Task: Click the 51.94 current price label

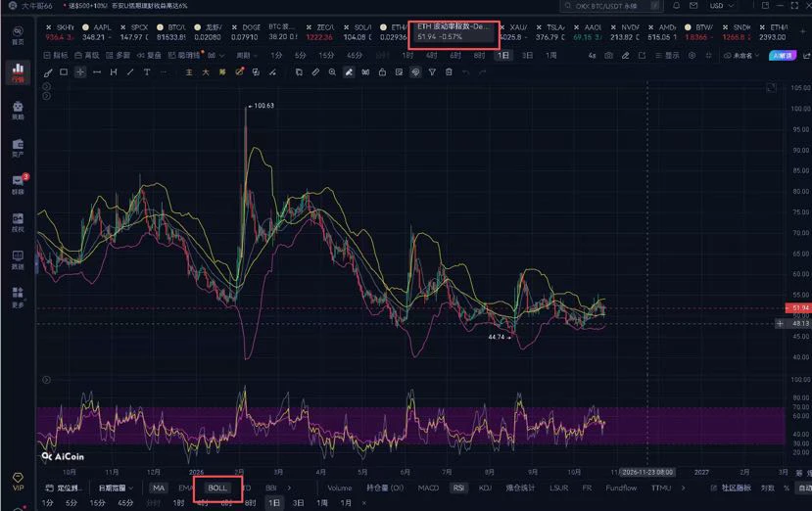Action: point(798,308)
